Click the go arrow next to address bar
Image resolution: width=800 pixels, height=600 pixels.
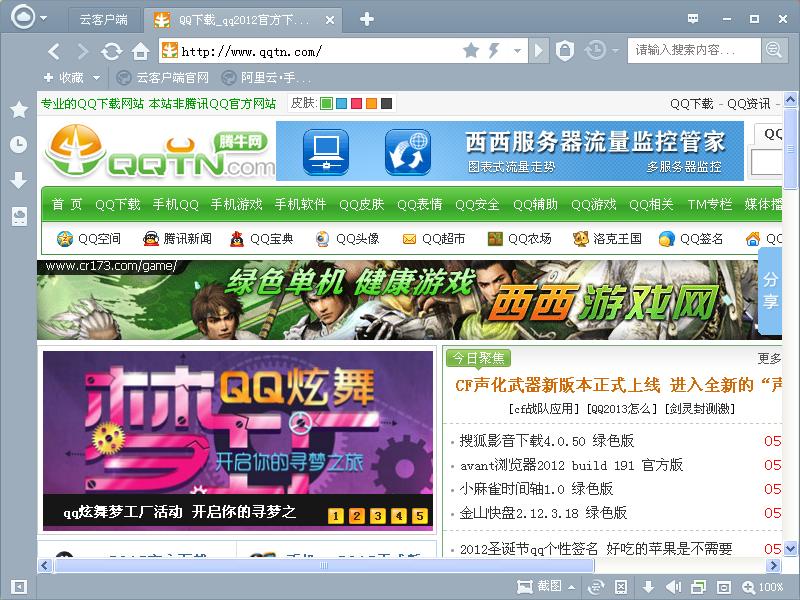pos(539,51)
